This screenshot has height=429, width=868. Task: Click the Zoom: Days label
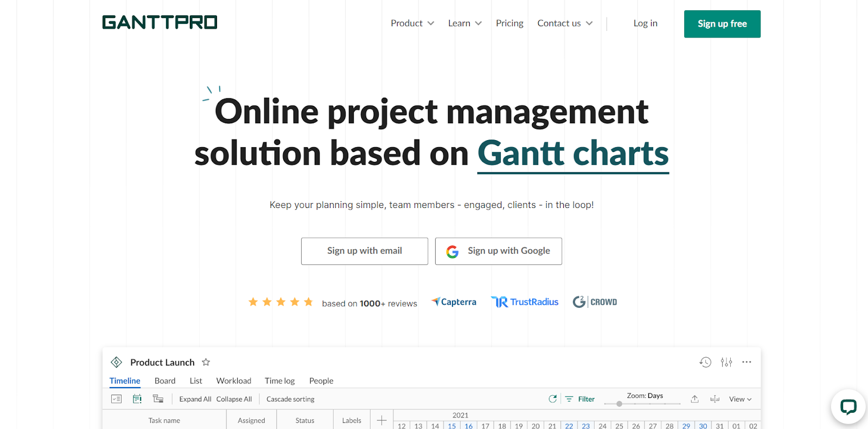(645, 396)
